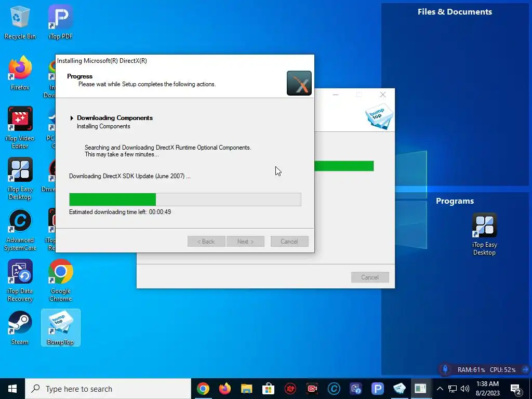Image resolution: width=532 pixels, height=399 pixels.
Task: Open iTop Easy Desktop in the Programs box
Action: [x=484, y=234]
